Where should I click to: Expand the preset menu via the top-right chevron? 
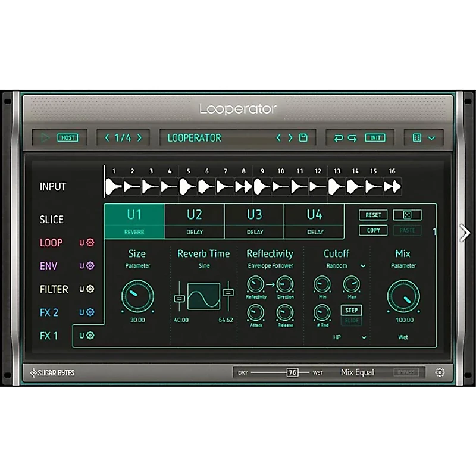coord(432,137)
